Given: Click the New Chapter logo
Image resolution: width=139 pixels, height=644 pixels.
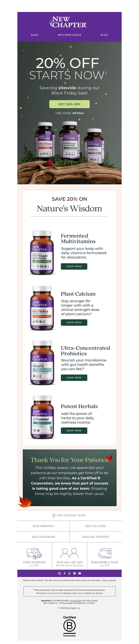Looking at the screenshot, I should [x=69, y=22].
